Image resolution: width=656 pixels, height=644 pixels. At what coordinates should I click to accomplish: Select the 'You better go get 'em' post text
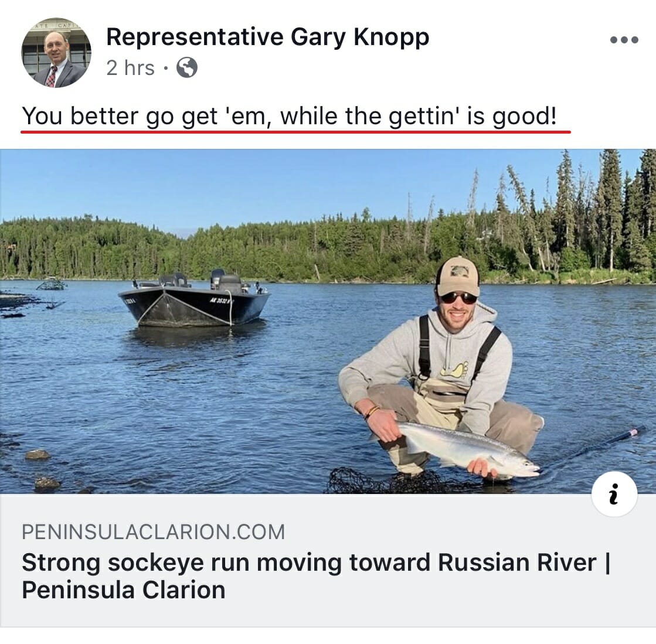[x=289, y=116]
